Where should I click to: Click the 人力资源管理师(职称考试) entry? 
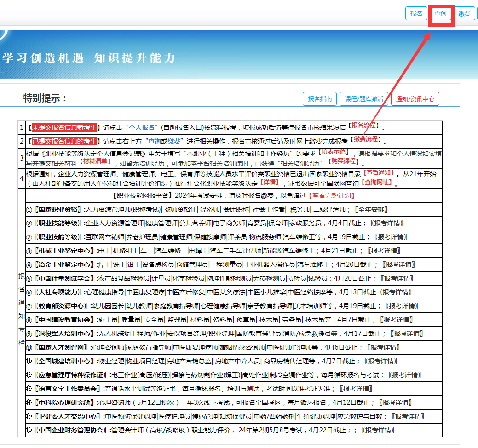(123, 209)
